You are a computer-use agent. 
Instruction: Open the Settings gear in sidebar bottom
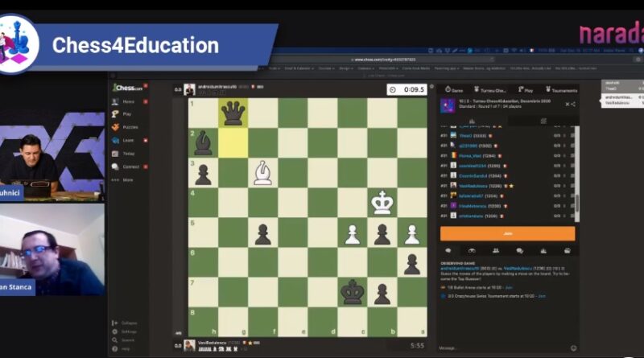[127, 331]
